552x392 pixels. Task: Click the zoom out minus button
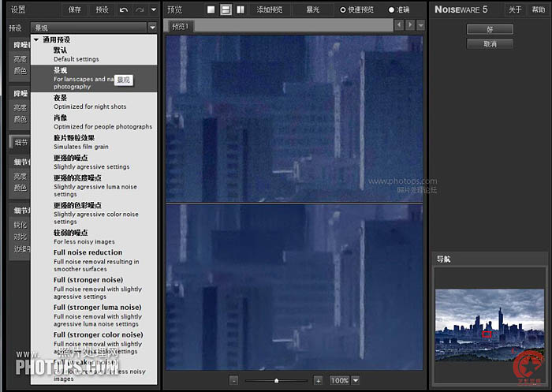pyautogui.click(x=233, y=380)
